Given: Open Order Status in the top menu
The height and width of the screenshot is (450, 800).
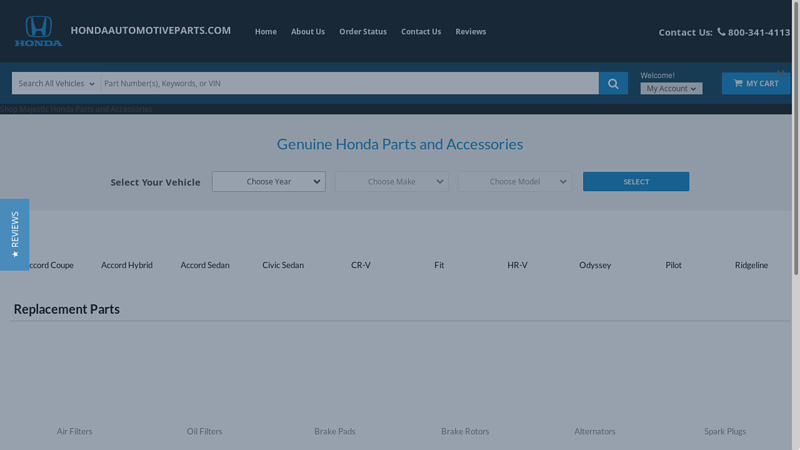Looking at the screenshot, I should (x=363, y=32).
